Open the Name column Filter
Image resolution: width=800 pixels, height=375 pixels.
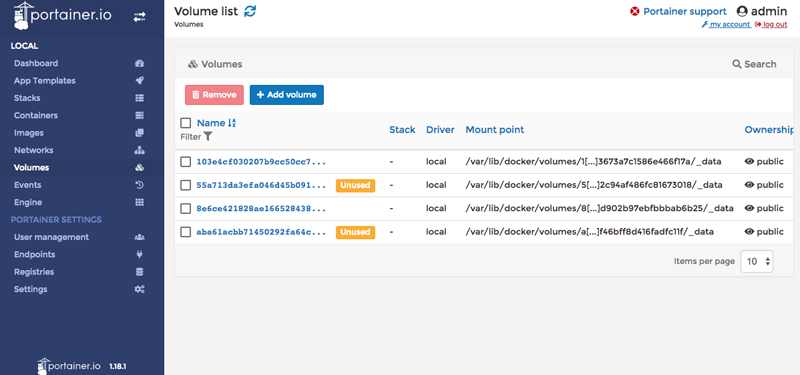(x=196, y=137)
